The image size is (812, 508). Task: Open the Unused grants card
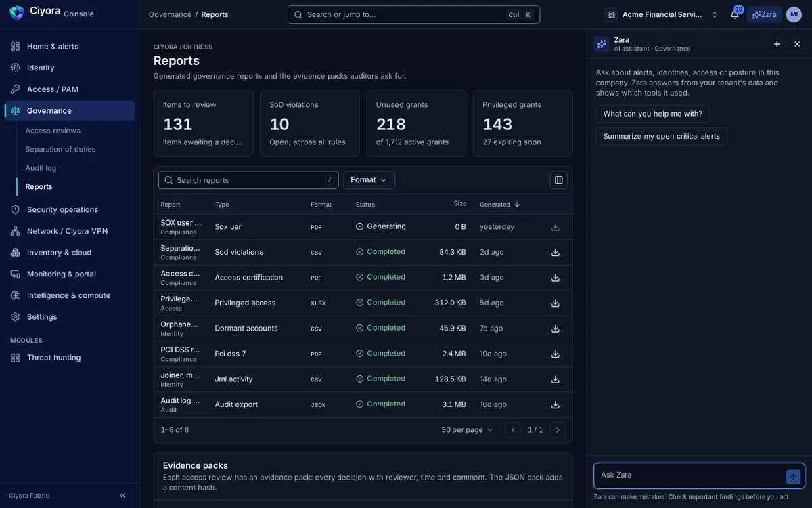[416, 124]
